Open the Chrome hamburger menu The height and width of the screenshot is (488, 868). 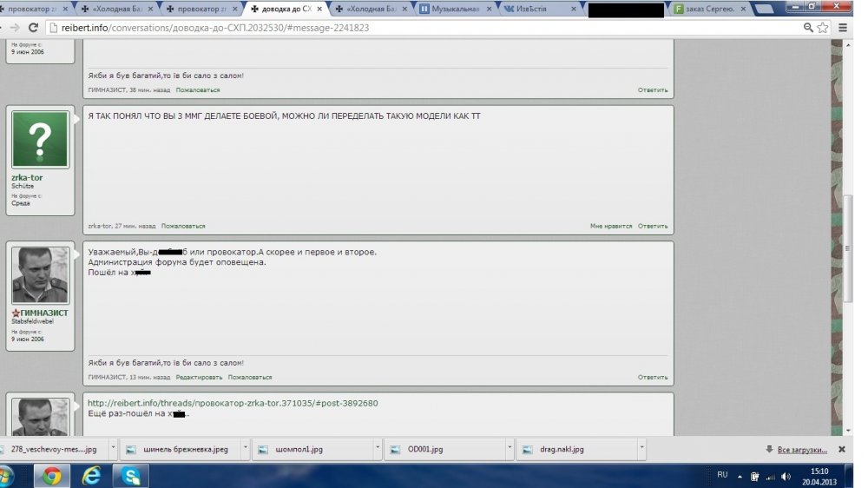(843, 28)
